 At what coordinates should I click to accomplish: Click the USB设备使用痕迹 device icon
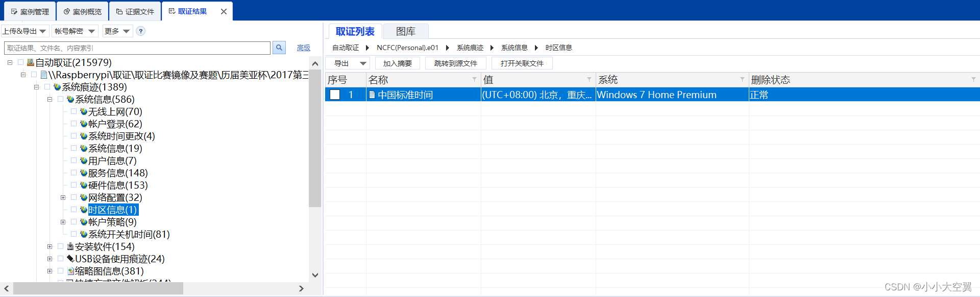(70, 259)
